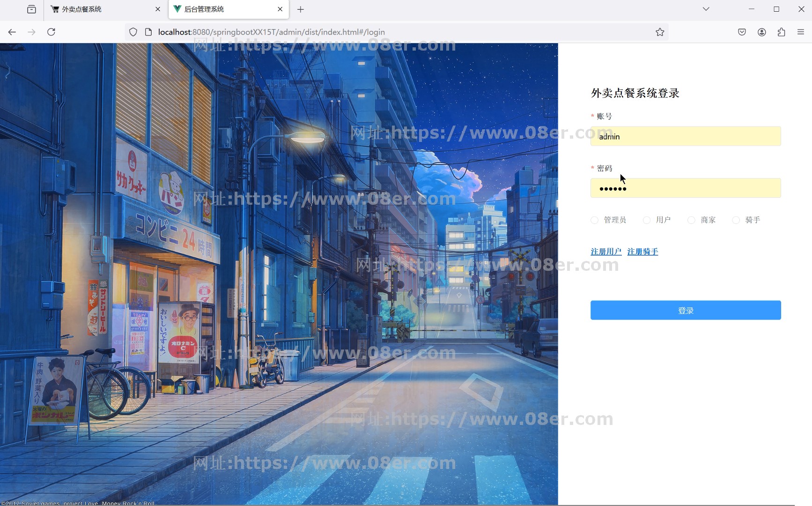Image resolution: width=812 pixels, height=506 pixels.
Task: Click the 密码 password field
Action: 686,188
